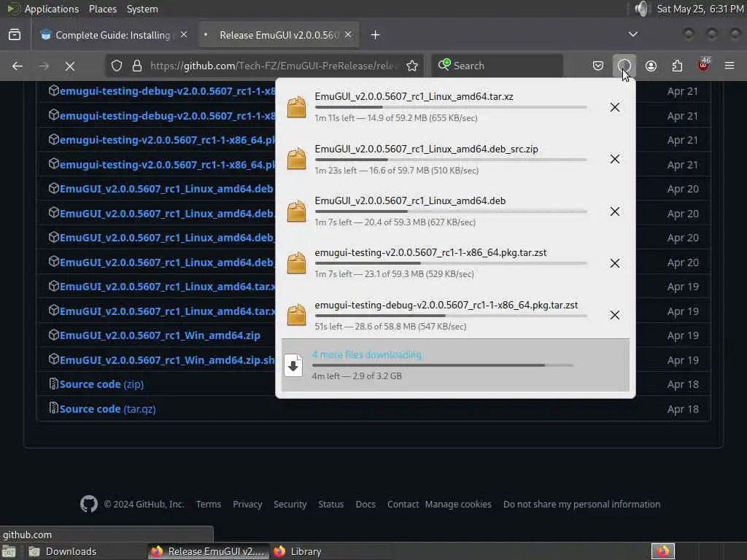Open Firefox account icon
747x560 pixels.
pos(651,66)
